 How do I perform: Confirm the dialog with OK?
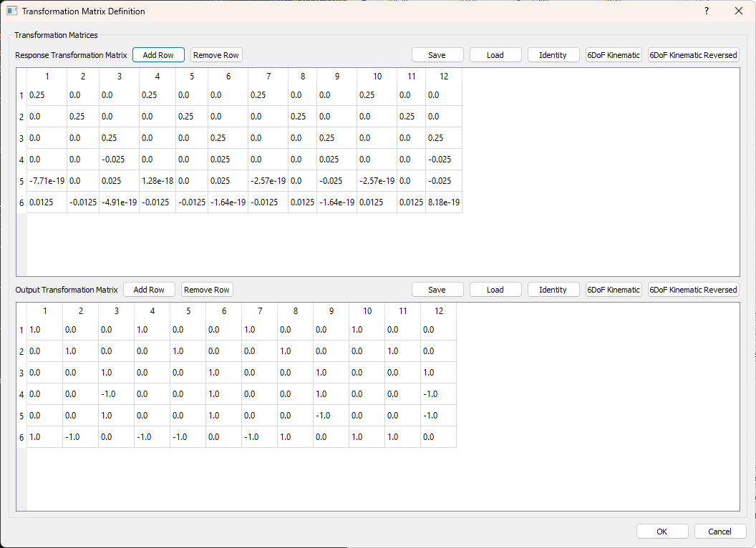662,531
